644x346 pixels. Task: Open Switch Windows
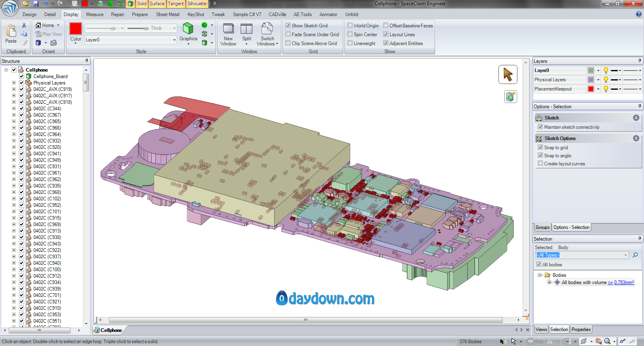(x=267, y=34)
